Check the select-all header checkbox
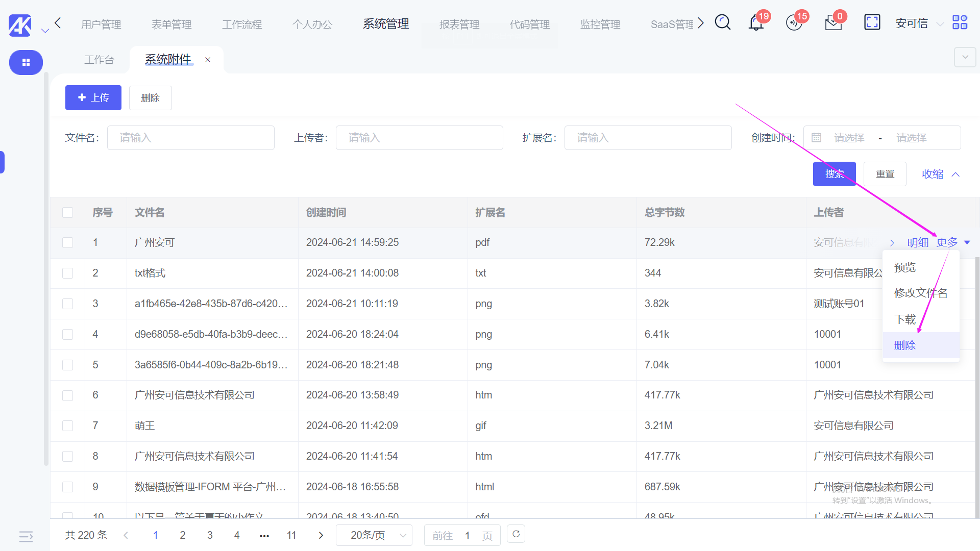Viewport: 980px width, 551px height. [67, 212]
